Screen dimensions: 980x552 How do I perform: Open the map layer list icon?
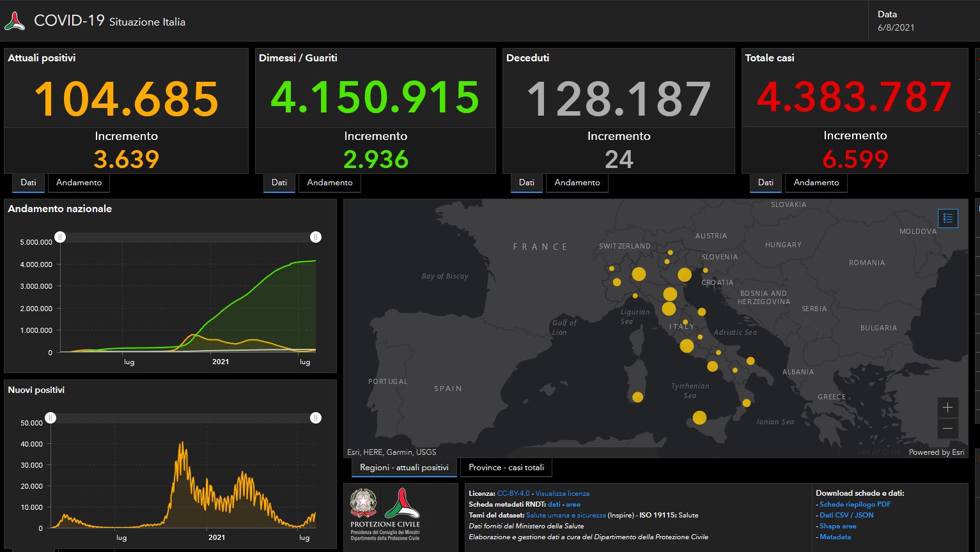(x=948, y=218)
